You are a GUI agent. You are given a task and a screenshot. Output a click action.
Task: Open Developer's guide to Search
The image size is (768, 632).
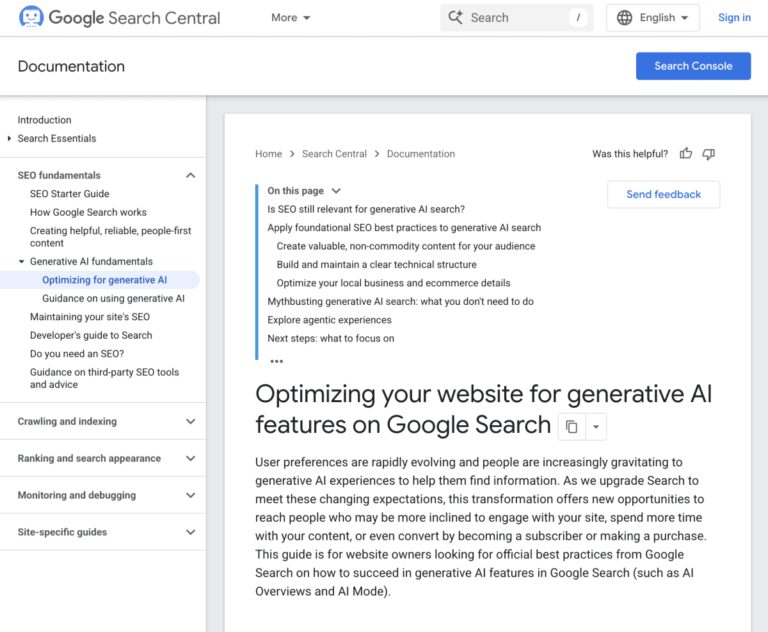tap(91, 336)
